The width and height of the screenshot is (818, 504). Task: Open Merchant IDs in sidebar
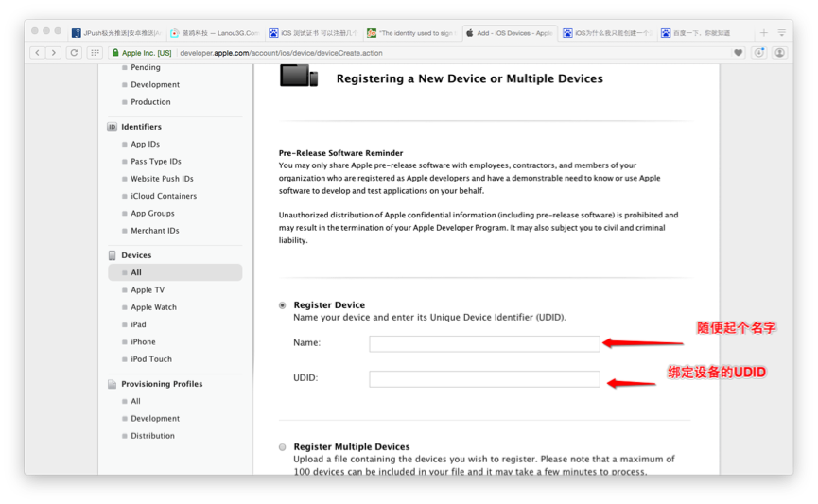155,230
